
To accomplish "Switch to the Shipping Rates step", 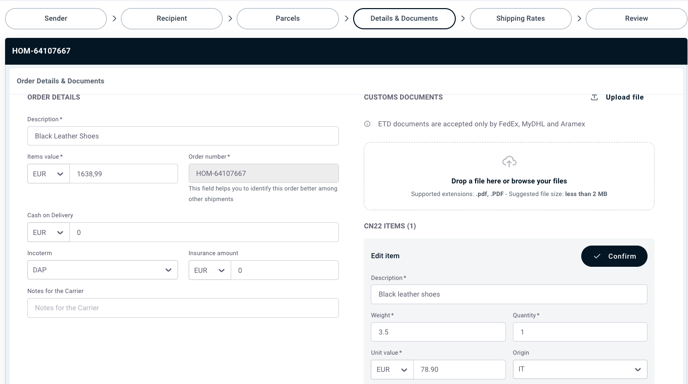I will pos(520,18).
